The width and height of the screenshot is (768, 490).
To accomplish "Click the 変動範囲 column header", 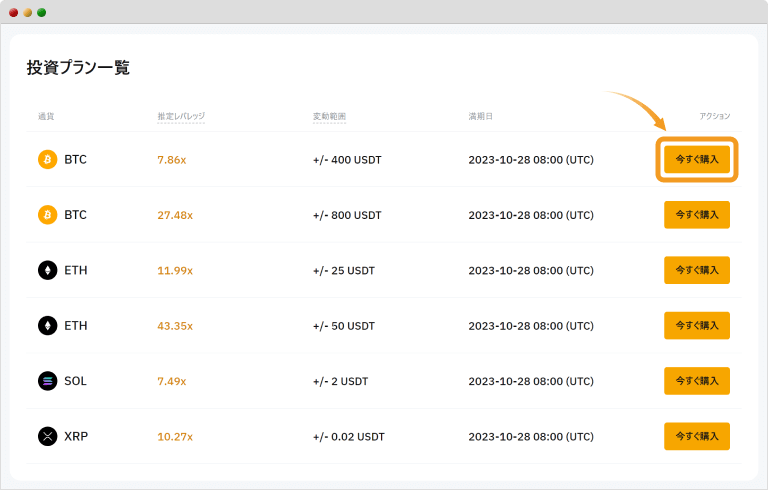I will pyautogui.click(x=329, y=116).
